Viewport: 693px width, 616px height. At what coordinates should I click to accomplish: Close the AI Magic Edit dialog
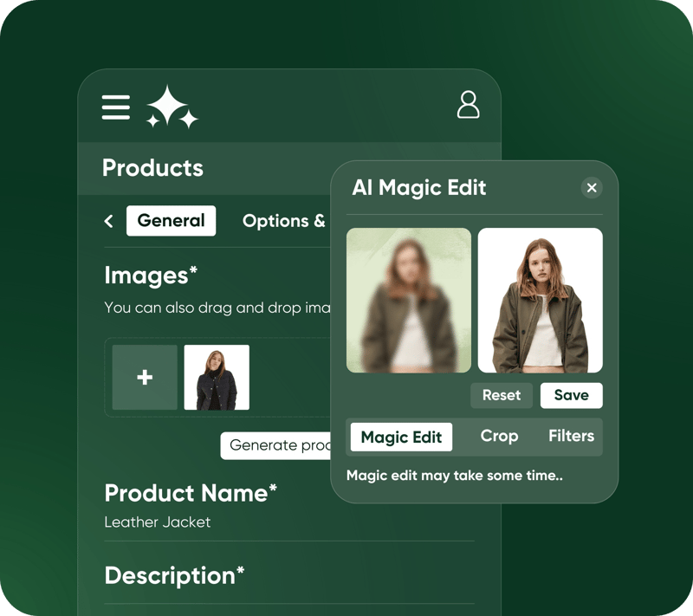point(591,188)
